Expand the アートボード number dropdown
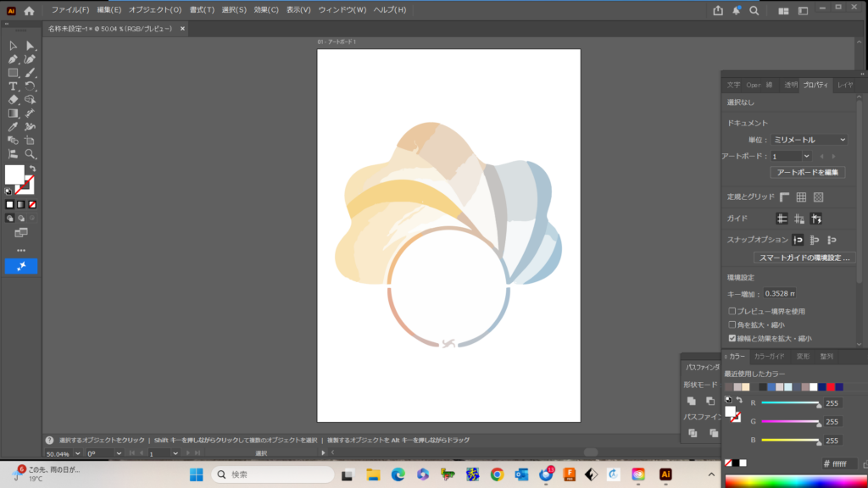The image size is (868, 488). [806, 157]
